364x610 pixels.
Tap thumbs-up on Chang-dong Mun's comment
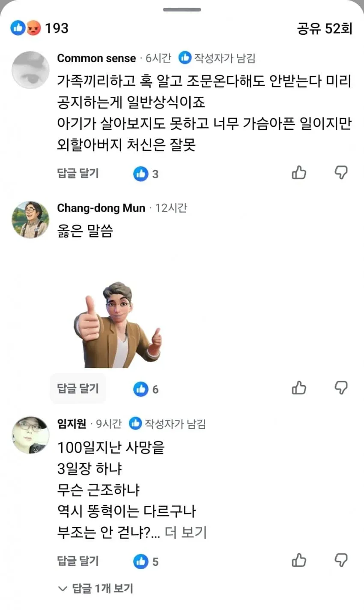(299, 388)
